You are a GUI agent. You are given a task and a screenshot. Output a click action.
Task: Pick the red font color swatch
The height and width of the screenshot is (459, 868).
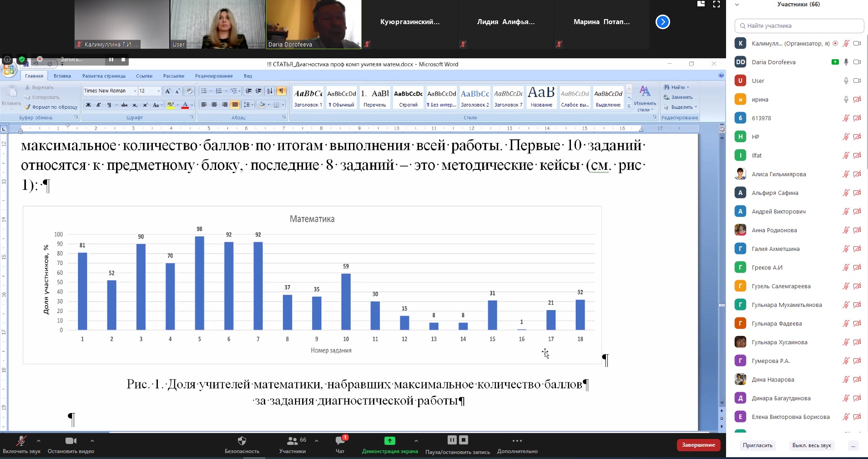[x=185, y=105]
